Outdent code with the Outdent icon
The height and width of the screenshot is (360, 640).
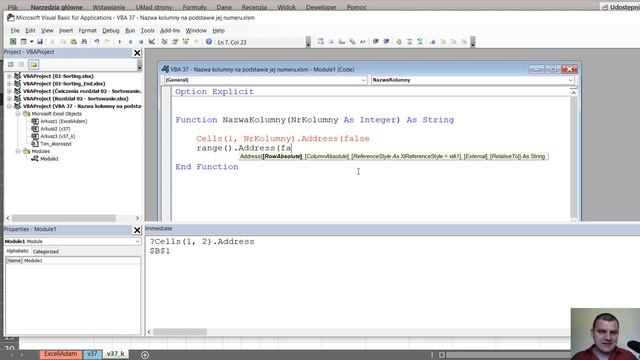point(387,42)
